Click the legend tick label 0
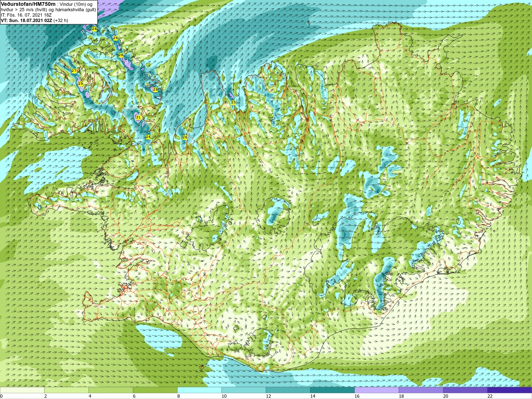Viewport: 532px width, 399px height. pos(1,396)
